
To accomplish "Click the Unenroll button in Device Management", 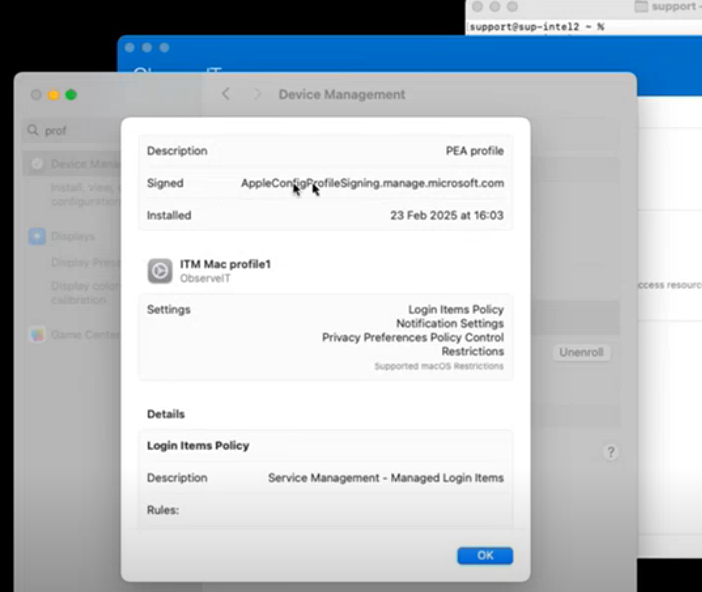I will (x=581, y=352).
